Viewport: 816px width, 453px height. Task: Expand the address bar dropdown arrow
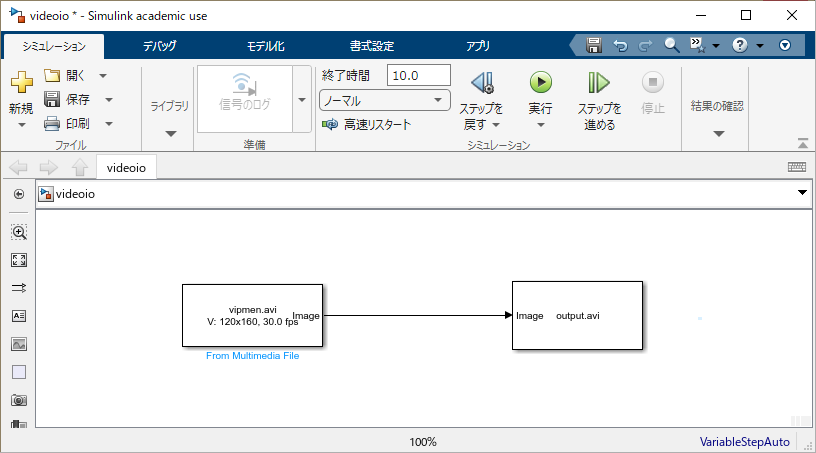pos(802,193)
